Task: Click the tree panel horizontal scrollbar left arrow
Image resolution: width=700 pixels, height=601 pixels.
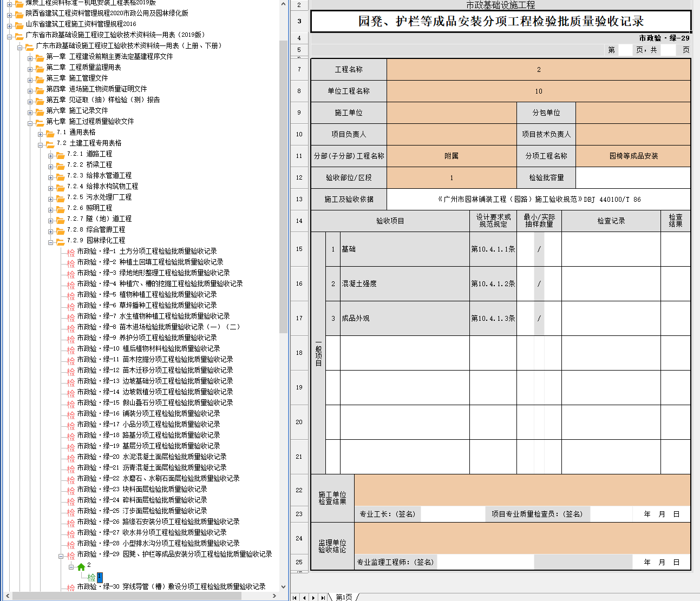Action: pos(6,596)
